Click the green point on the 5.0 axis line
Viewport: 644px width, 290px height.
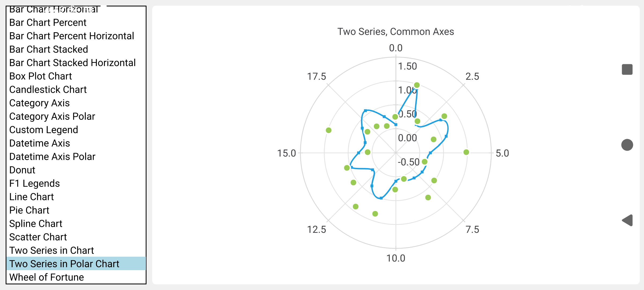[x=466, y=152]
